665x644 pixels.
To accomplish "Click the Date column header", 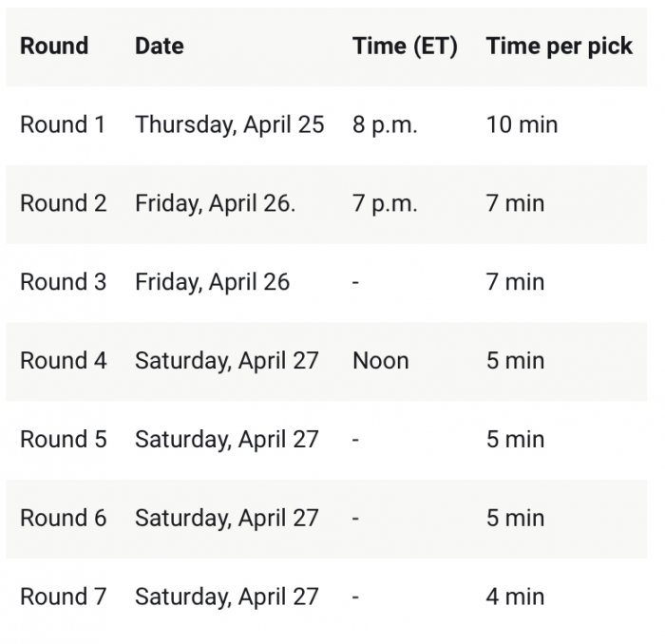I will 160,46.
